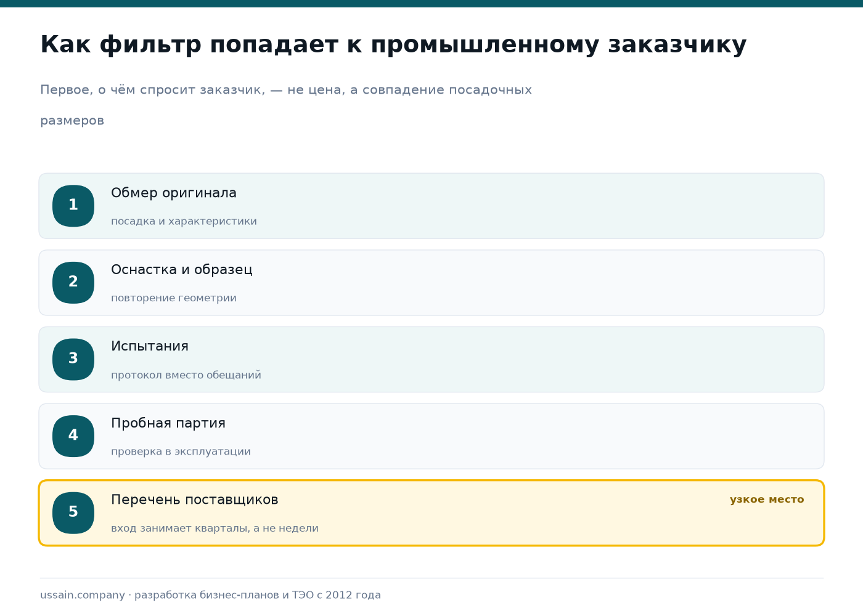Click subtitle 'вход занимает кварталы, а не недели'

(x=215, y=529)
